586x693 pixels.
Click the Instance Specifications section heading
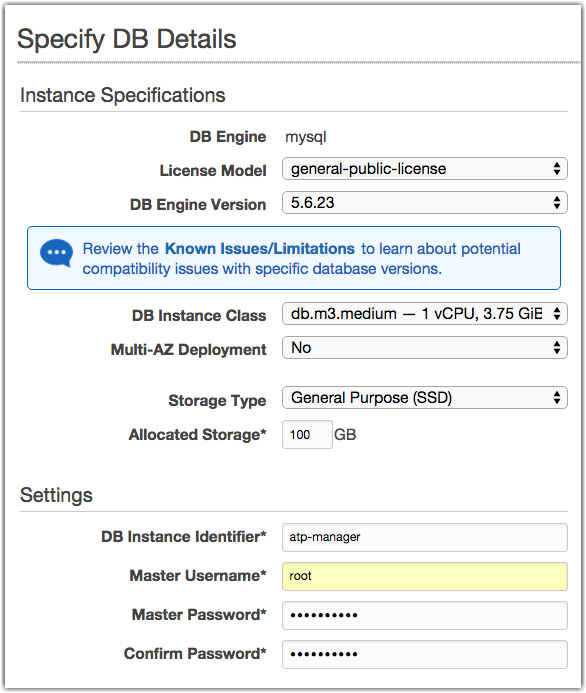123,95
